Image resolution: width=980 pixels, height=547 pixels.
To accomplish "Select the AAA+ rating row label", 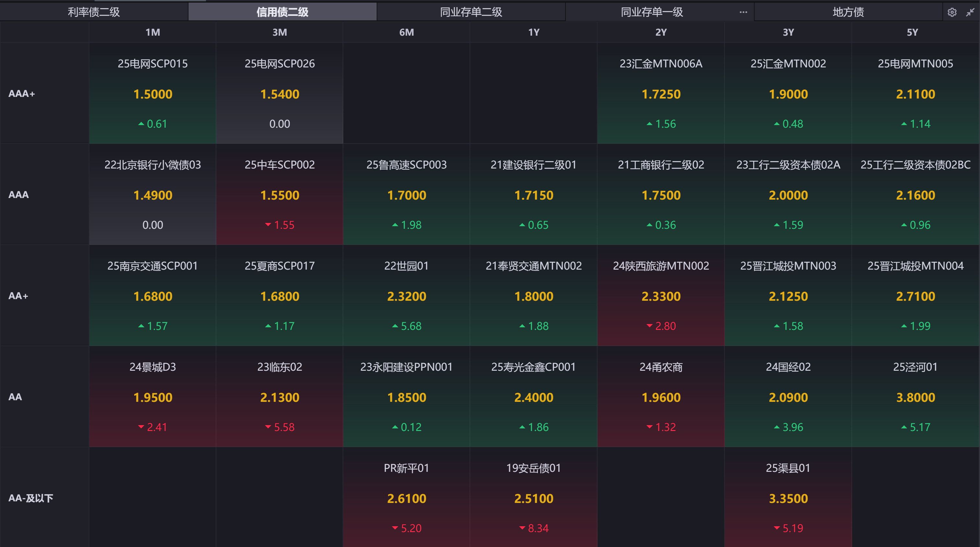I will [x=22, y=94].
